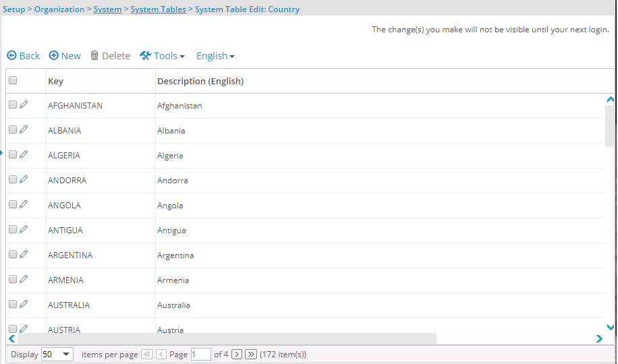Expand the English language dropdown
Viewport: 618px width, 364px height.
tap(215, 56)
